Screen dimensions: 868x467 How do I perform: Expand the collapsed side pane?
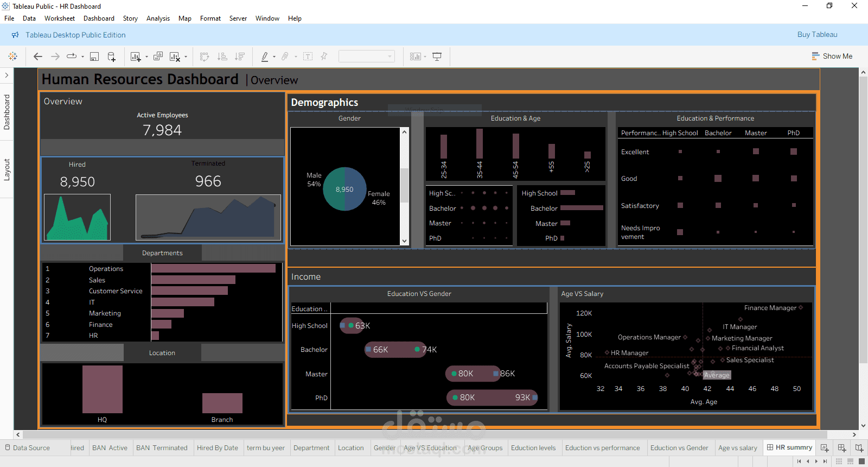[x=7, y=75]
